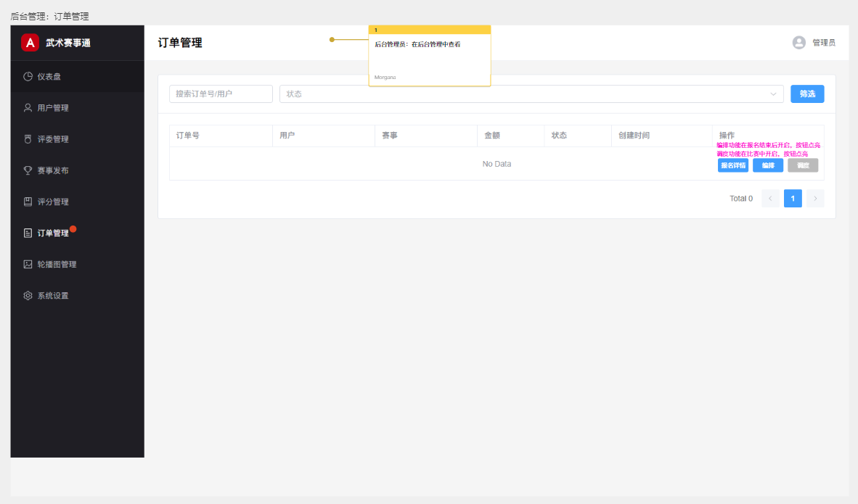Screen dimensions: 858x504
Task: Click the 评分管理 sidebar icon
Action: point(28,202)
